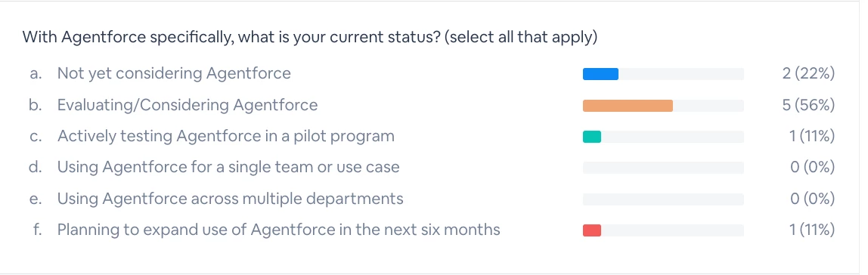
Task: Click the teal pilot program bar
Action: point(592,137)
